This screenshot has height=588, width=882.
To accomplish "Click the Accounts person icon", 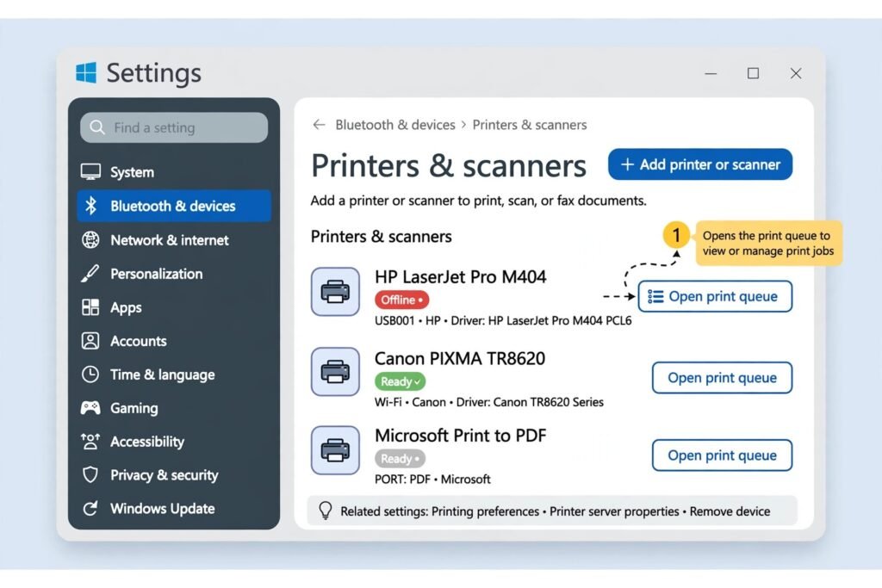I will [x=90, y=341].
